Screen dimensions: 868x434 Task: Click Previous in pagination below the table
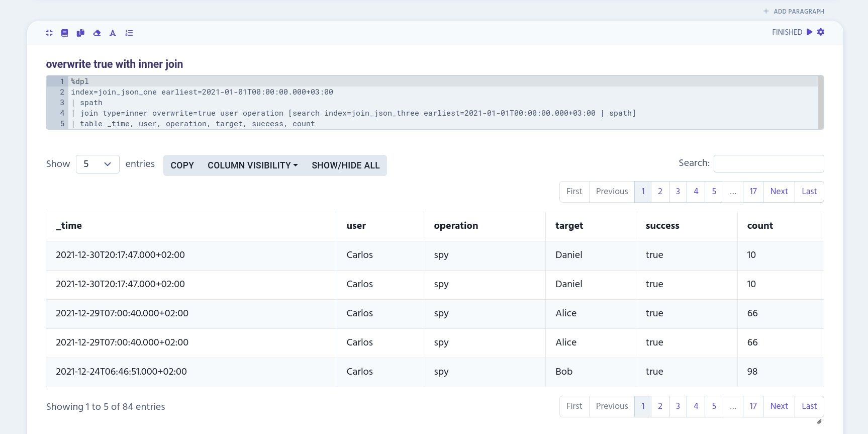click(612, 406)
